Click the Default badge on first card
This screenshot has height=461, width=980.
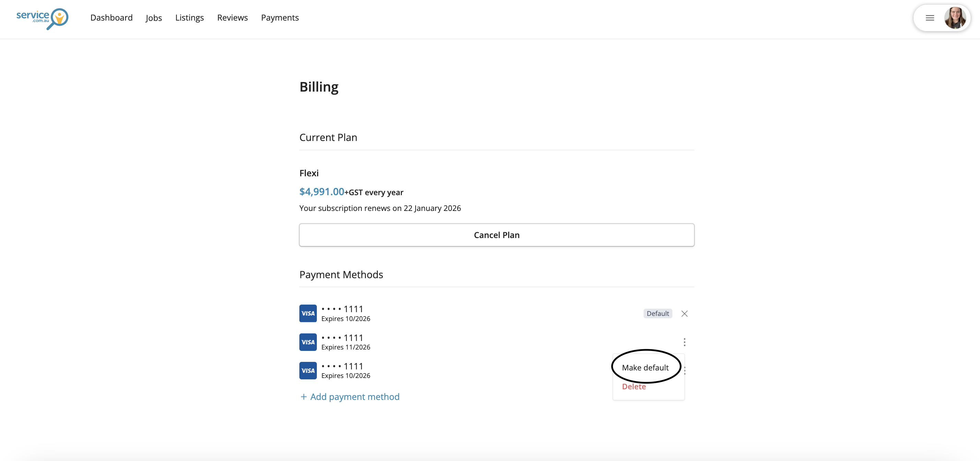tap(657, 314)
